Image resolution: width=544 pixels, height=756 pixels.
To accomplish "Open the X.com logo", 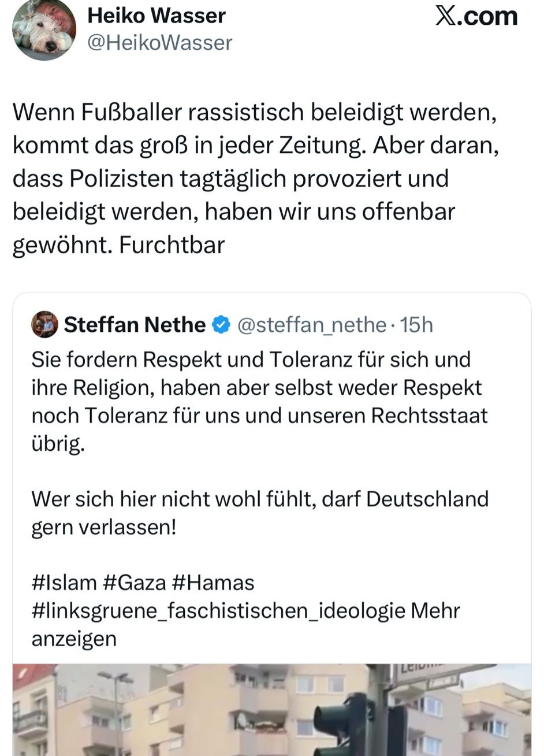I will tap(476, 16).
